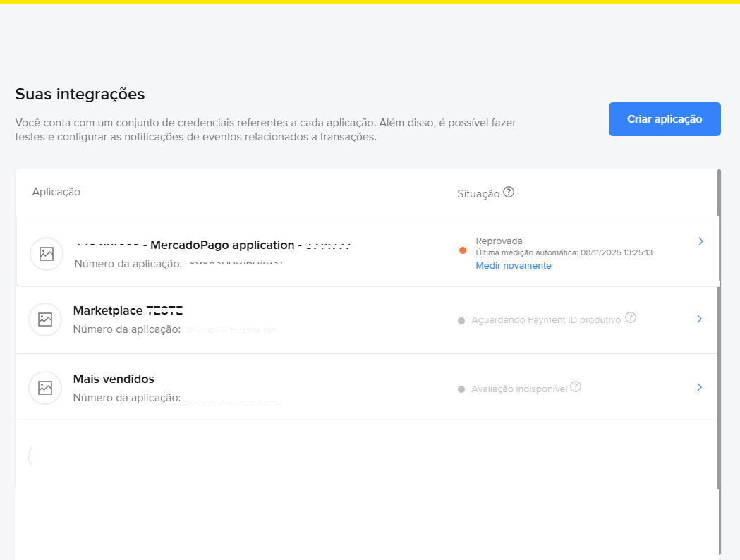Screen dimensions: 740x560
Task: Expand the Mais vendidos row chevron
Action: pyautogui.click(x=699, y=387)
